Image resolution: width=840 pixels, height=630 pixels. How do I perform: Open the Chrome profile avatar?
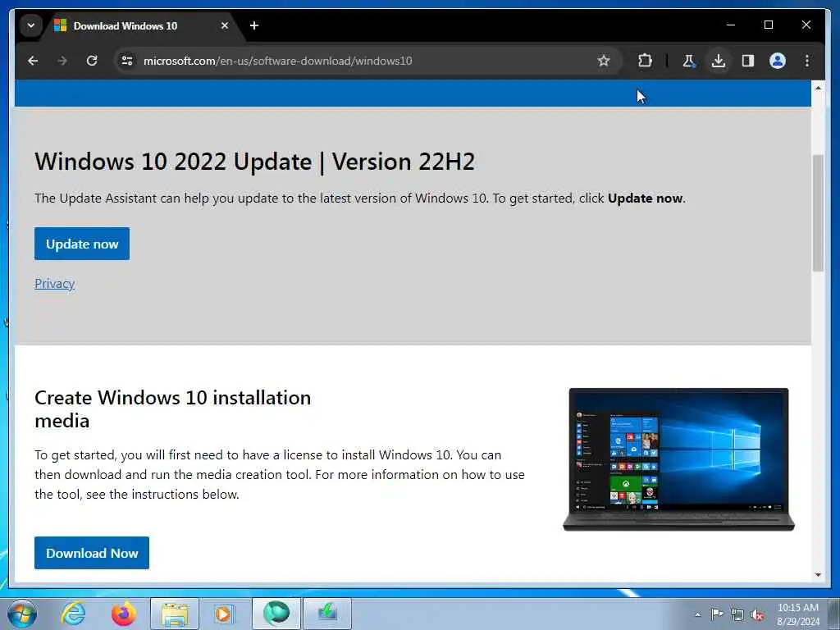[x=778, y=61]
